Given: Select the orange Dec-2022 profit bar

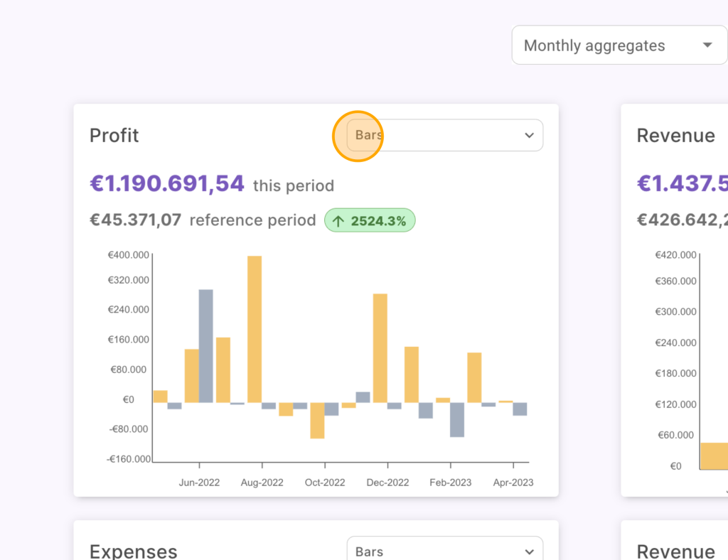Looking at the screenshot, I should click(x=380, y=348).
